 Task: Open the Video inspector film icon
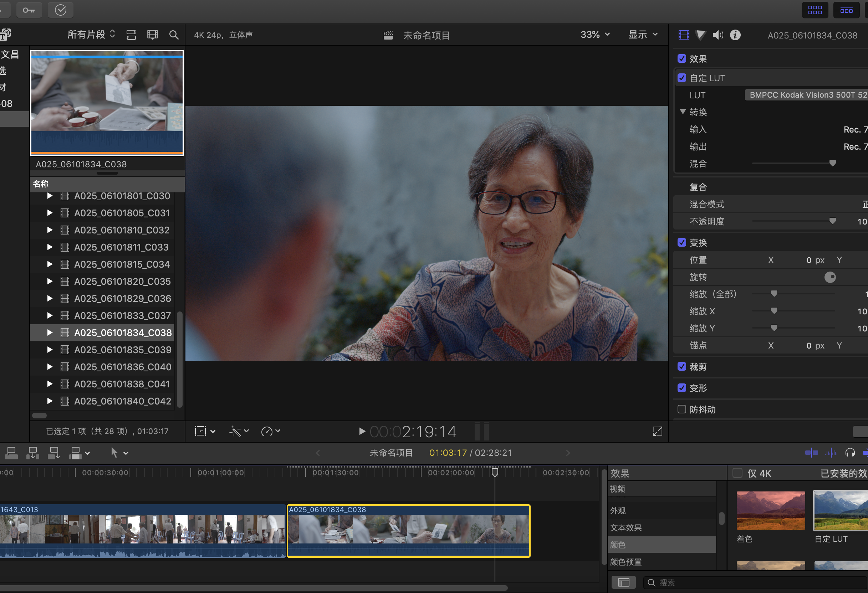click(x=684, y=35)
